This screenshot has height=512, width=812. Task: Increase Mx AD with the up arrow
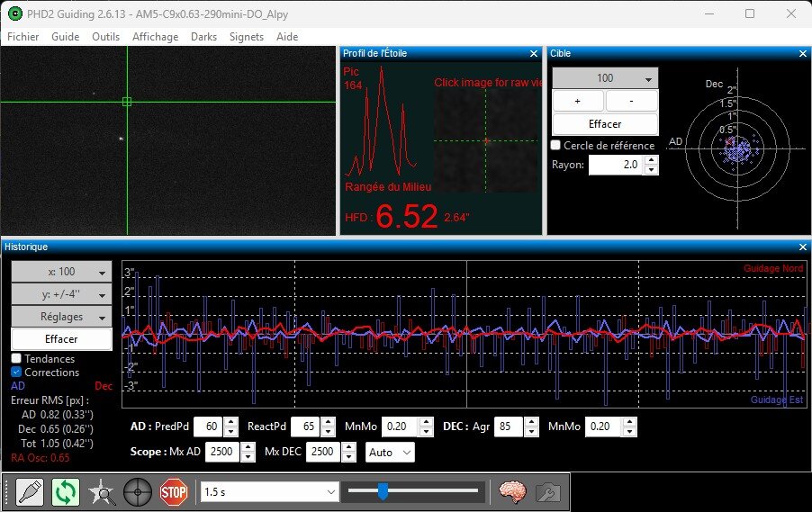coord(248,447)
